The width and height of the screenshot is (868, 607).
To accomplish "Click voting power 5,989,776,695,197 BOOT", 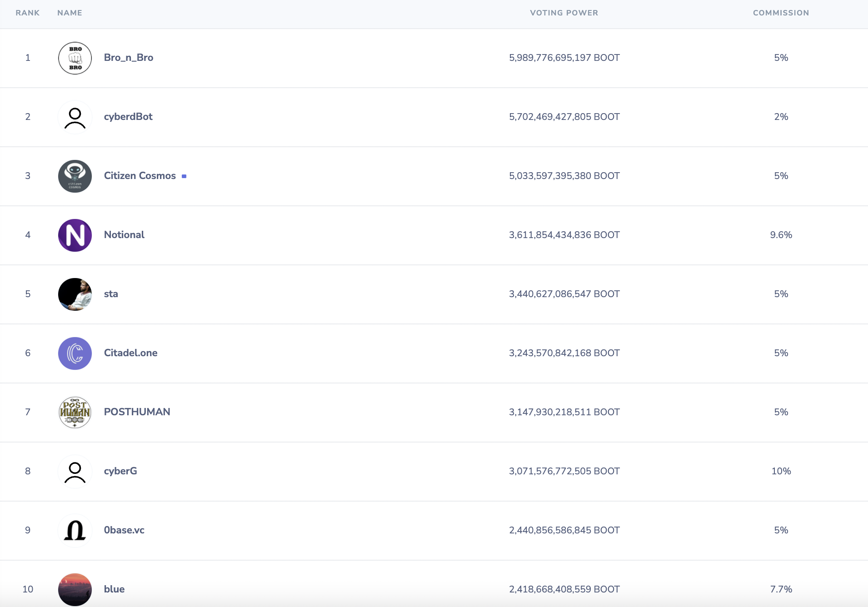I will [x=564, y=58].
